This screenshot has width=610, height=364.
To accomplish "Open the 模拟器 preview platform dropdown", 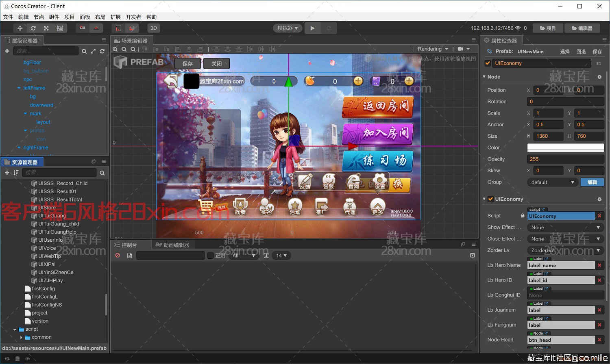I will [288, 28].
